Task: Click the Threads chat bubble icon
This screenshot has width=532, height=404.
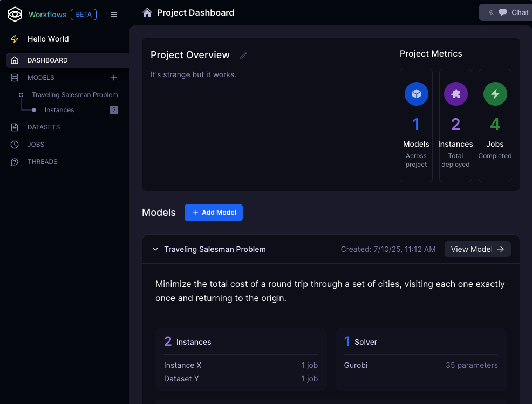Action: click(15, 162)
